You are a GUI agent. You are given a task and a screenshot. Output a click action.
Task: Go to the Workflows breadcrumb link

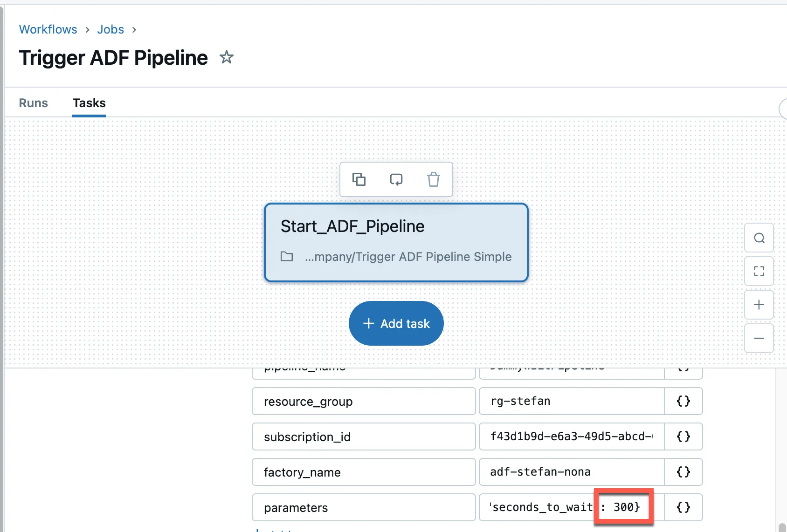tap(48, 29)
